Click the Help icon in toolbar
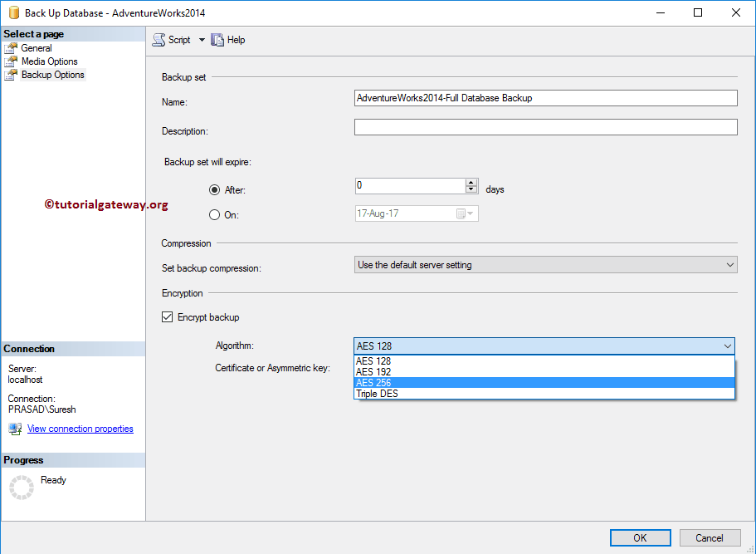Viewport: 756px width, 554px height. tap(217, 40)
